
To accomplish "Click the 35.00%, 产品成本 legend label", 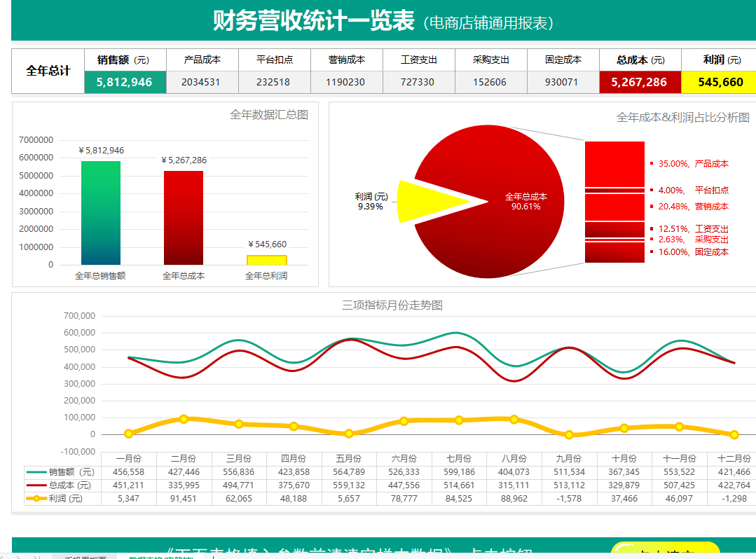I will pyautogui.click(x=694, y=164).
